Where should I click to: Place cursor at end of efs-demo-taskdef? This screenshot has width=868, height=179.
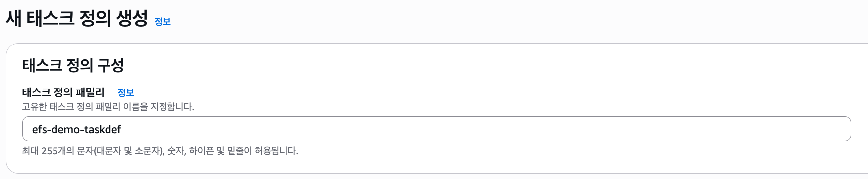coord(122,130)
